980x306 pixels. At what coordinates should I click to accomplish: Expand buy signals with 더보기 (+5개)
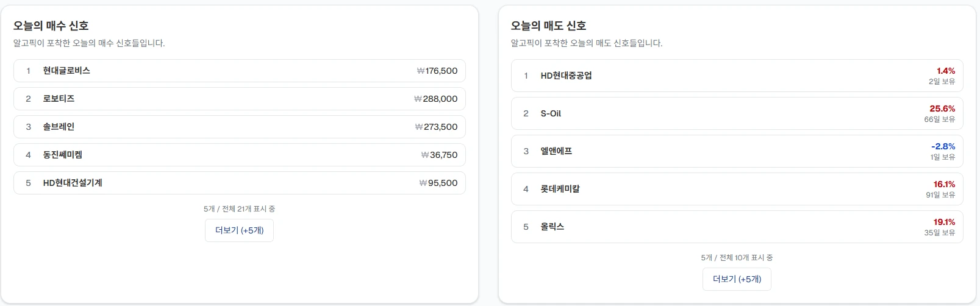coord(239,230)
